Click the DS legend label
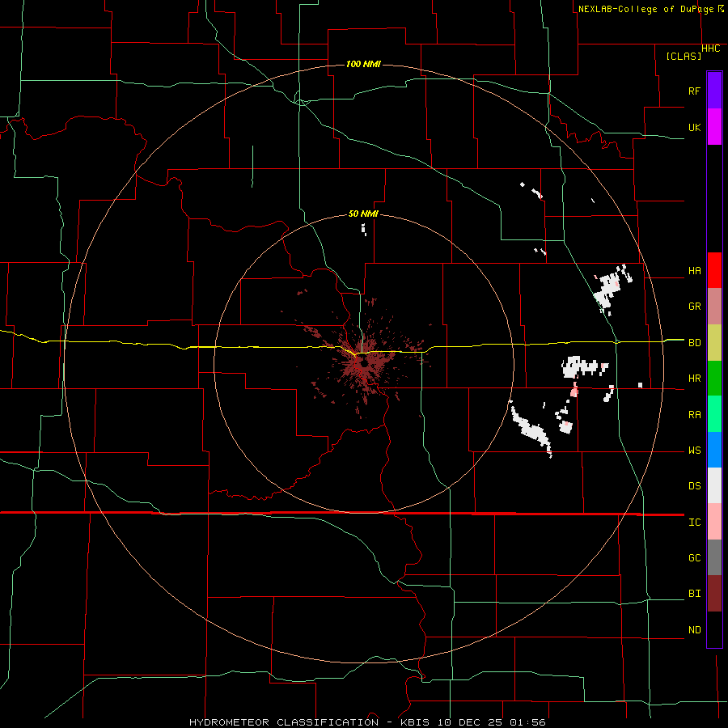The width and height of the screenshot is (728, 728). (x=694, y=486)
